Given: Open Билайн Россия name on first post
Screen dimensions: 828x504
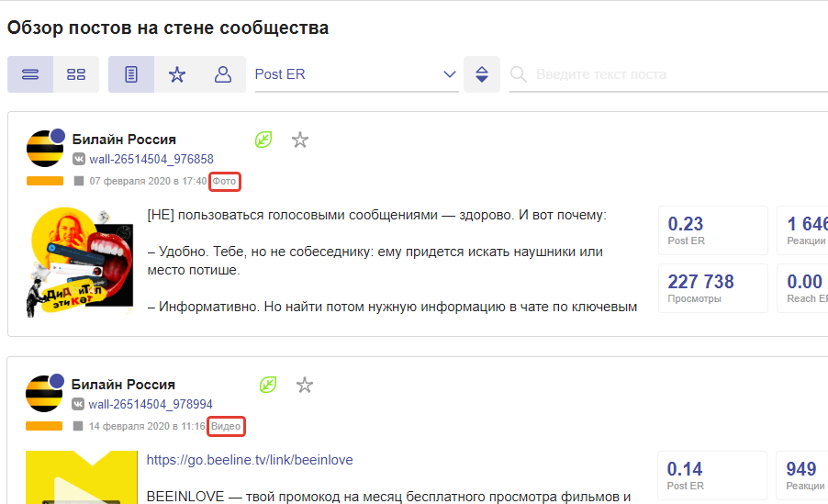Looking at the screenshot, I should coord(124,140).
